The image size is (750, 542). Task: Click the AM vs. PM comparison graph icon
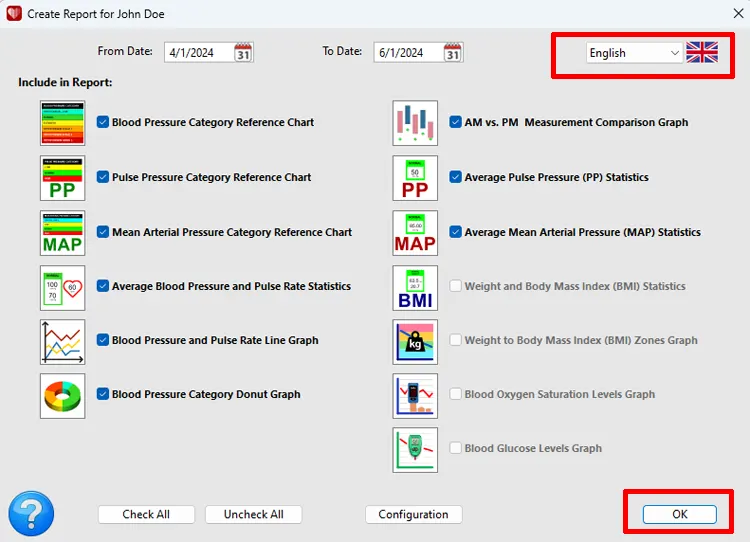pos(415,123)
